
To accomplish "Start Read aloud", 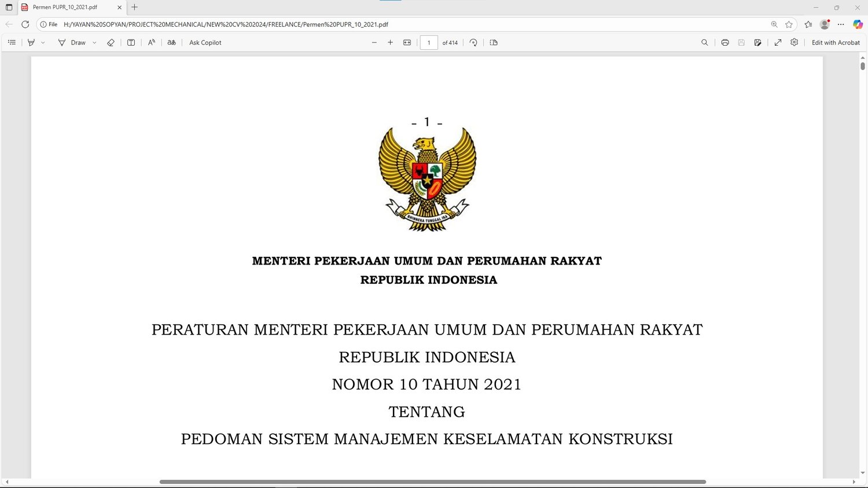I will pos(152,42).
